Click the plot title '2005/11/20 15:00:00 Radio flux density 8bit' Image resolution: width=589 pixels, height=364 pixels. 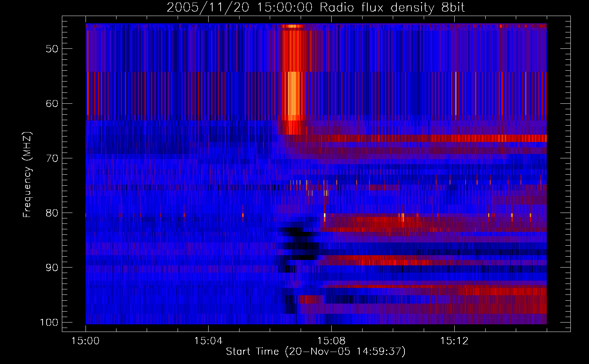coord(316,8)
